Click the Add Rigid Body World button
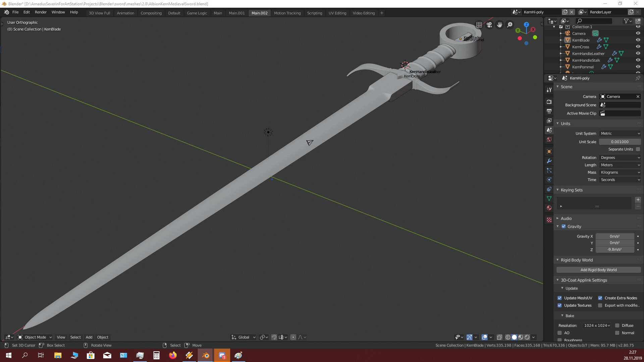Image resolution: width=644 pixels, height=362 pixels. coord(598,270)
